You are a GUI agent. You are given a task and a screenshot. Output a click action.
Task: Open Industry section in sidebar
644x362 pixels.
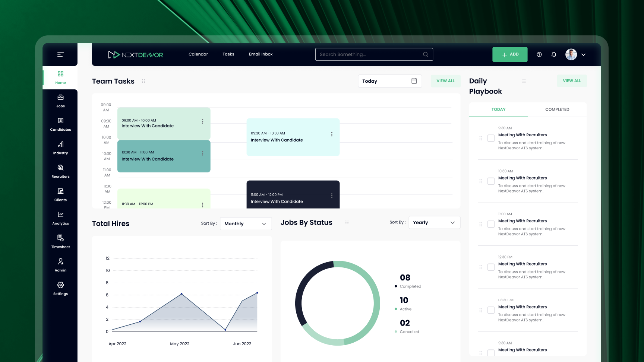coord(60,148)
